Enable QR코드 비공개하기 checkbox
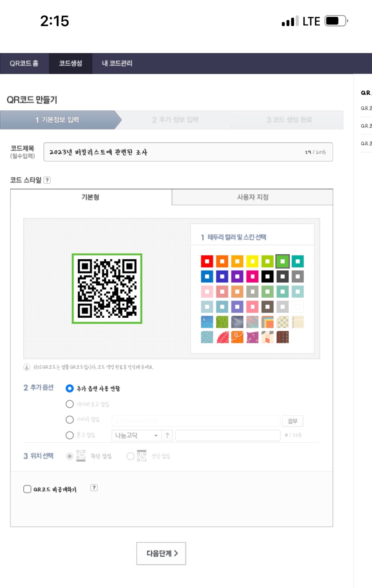The height and width of the screenshot is (588, 372). [27, 489]
